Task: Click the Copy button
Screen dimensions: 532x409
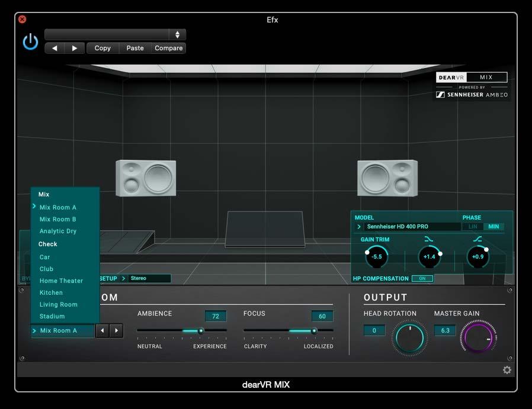Action: [x=102, y=48]
